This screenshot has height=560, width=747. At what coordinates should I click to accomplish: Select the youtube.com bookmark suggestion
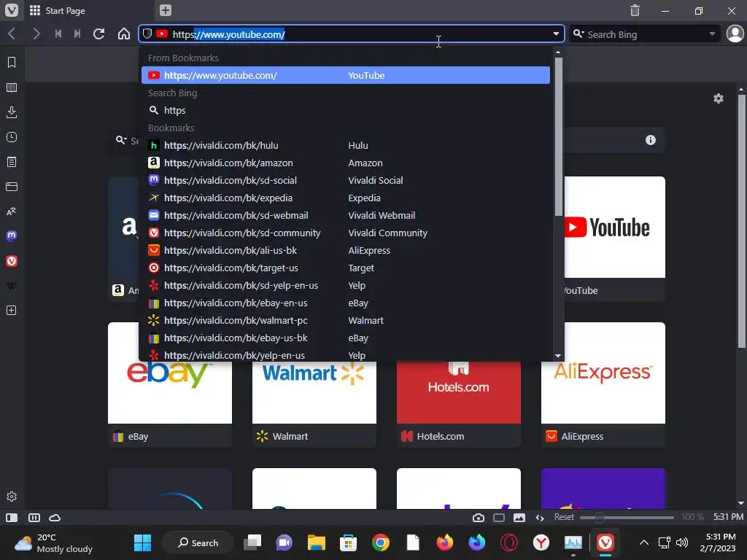pos(345,75)
